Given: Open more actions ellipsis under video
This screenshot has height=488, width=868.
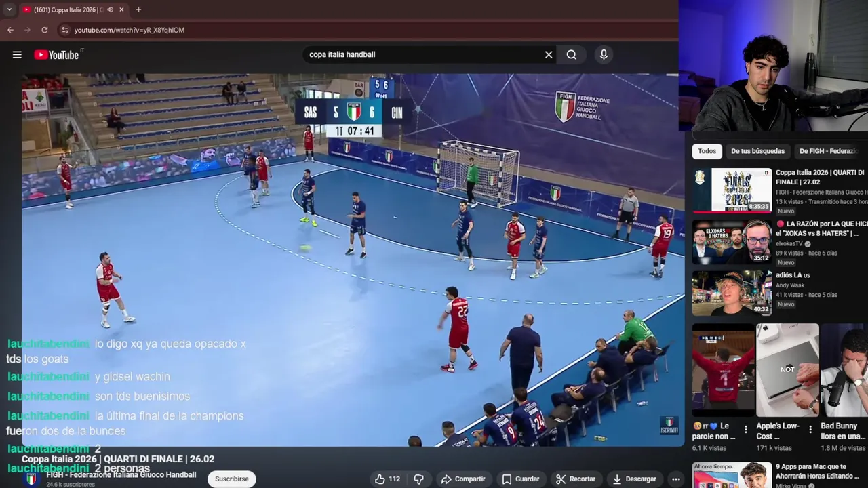Looking at the screenshot, I should coord(675,479).
